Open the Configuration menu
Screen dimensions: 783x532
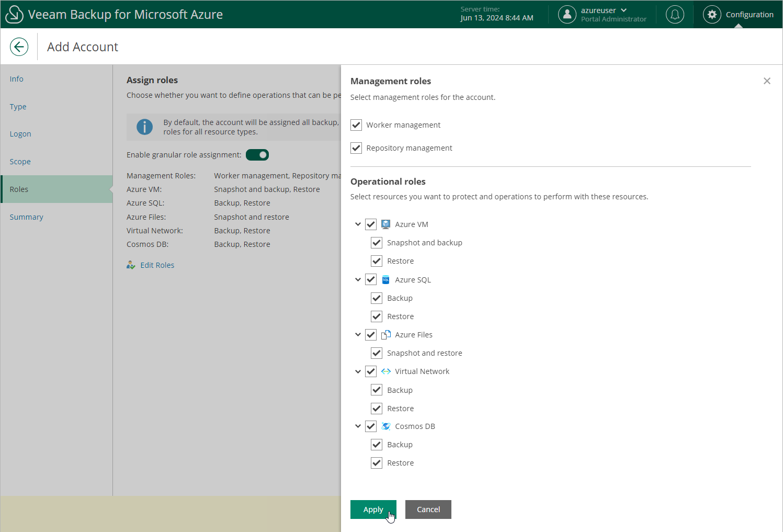(739, 14)
